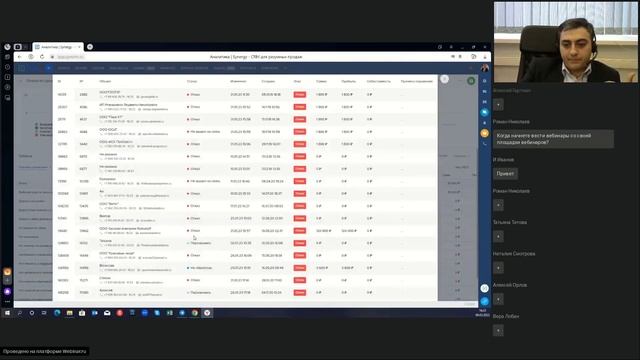Open Google Chrome from taskbar
The height and width of the screenshot is (360, 640).
195,313
